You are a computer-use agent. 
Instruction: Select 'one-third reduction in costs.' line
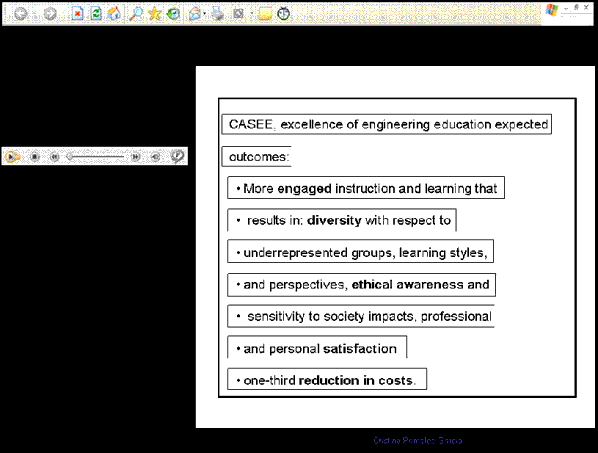tap(327, 379)
